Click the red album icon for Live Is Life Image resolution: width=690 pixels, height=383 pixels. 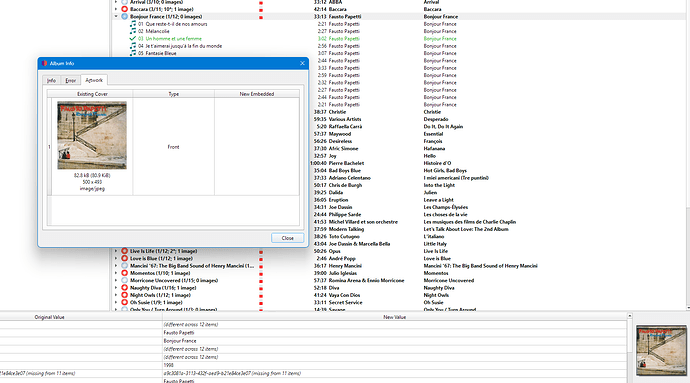pos(125,251)
